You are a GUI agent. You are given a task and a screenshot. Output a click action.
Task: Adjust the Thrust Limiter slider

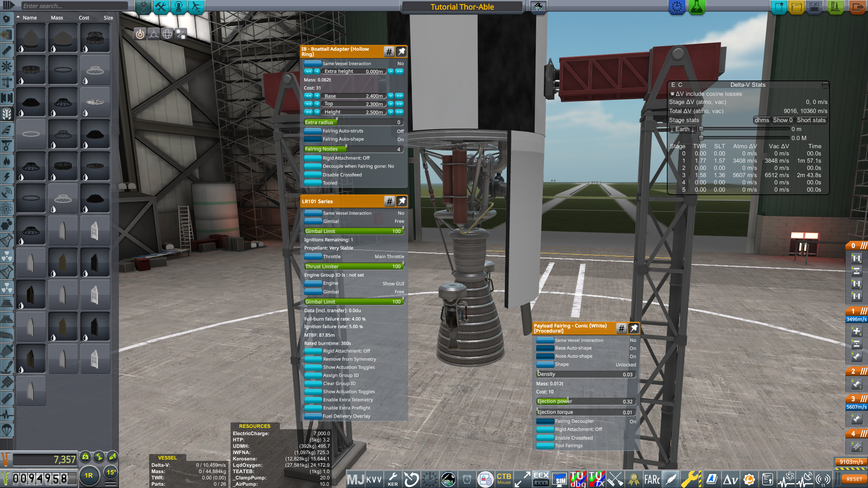point(354,267)
